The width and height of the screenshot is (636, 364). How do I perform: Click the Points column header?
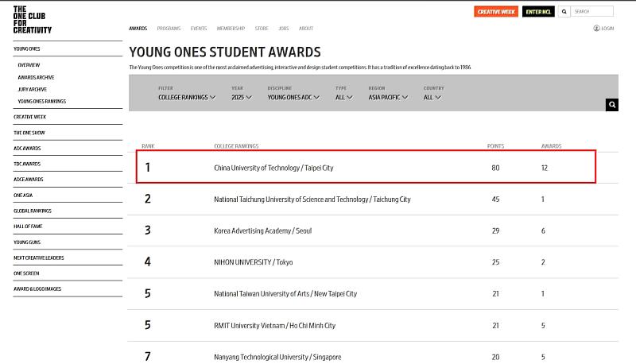click(495, 146)
